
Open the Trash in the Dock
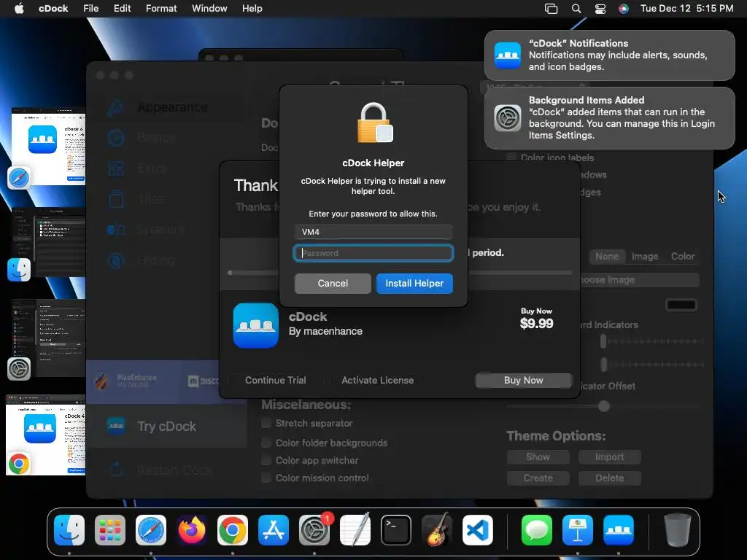(678, 530)
